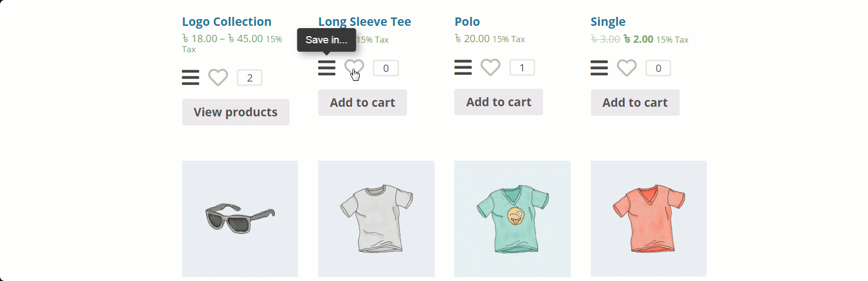Favorite the Polo product with heart icon
Image resolution: width=868 pixels, height=281 pixels.
(491, 67)
